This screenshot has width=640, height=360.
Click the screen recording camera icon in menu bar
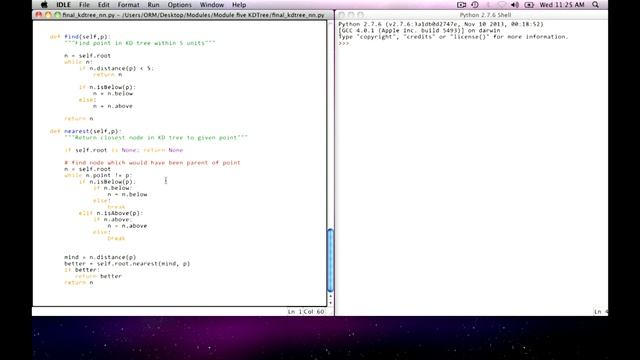point(461,5)
